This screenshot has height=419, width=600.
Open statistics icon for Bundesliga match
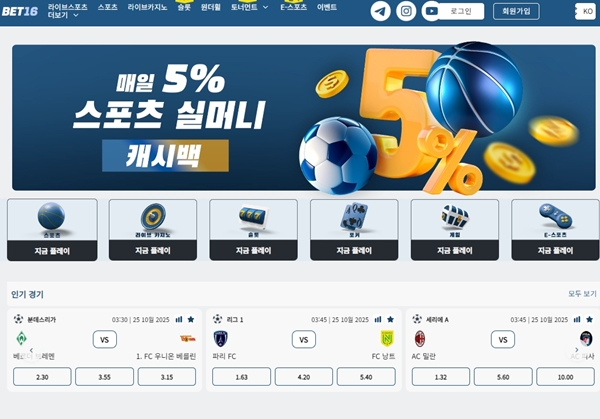[179, 319]
